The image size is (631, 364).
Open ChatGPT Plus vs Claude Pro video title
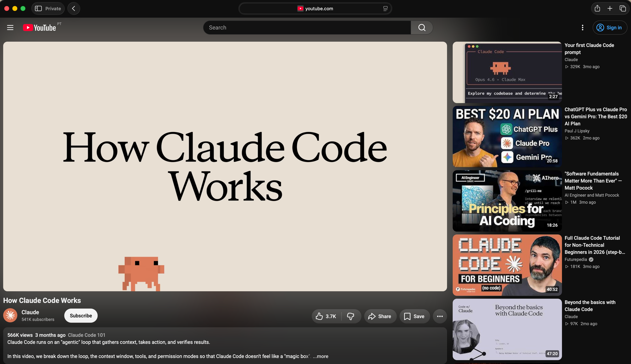coord(596,117)
